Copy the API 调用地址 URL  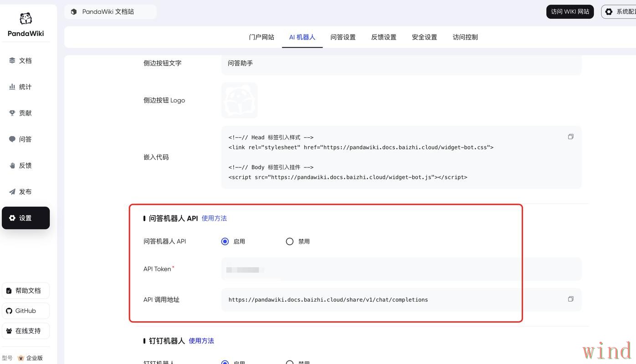point(570,298)
